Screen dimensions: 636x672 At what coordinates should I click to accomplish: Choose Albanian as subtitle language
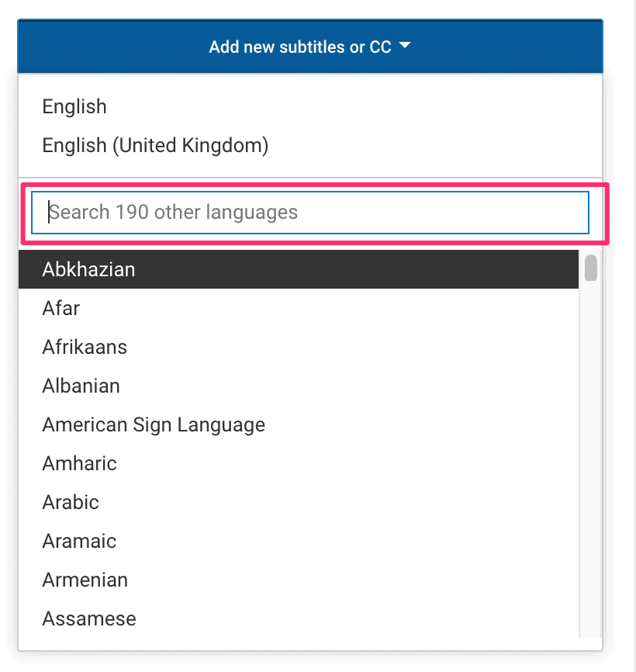pos(81,386)
